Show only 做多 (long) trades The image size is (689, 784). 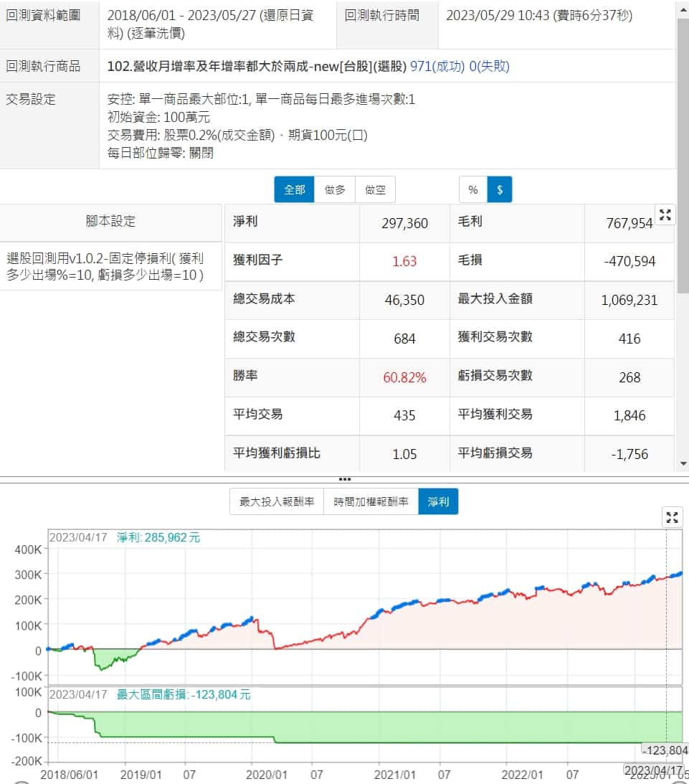(335, 190)
